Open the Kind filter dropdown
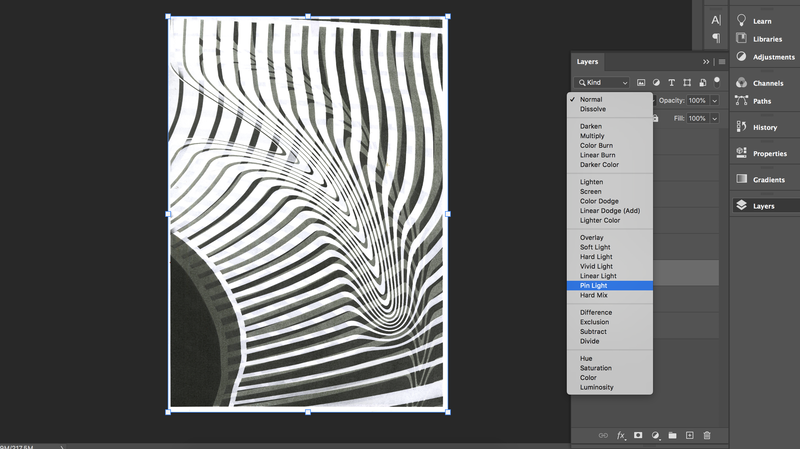This screenshot has width=800, height=449. tap(603, 82)
